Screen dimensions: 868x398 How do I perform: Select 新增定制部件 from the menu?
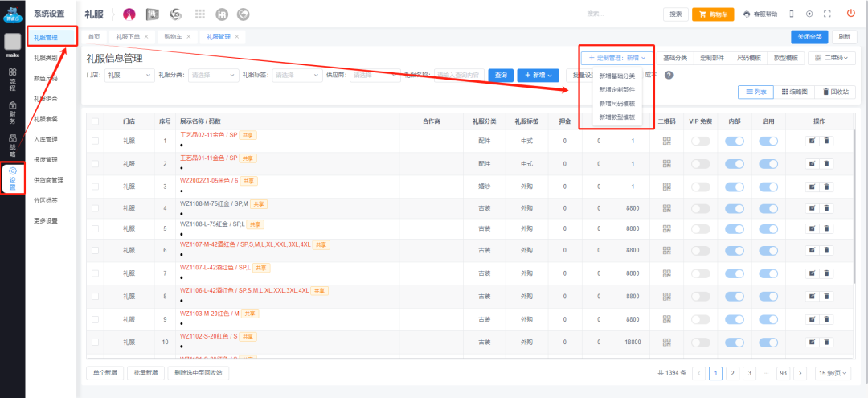[x=616, y=90]
